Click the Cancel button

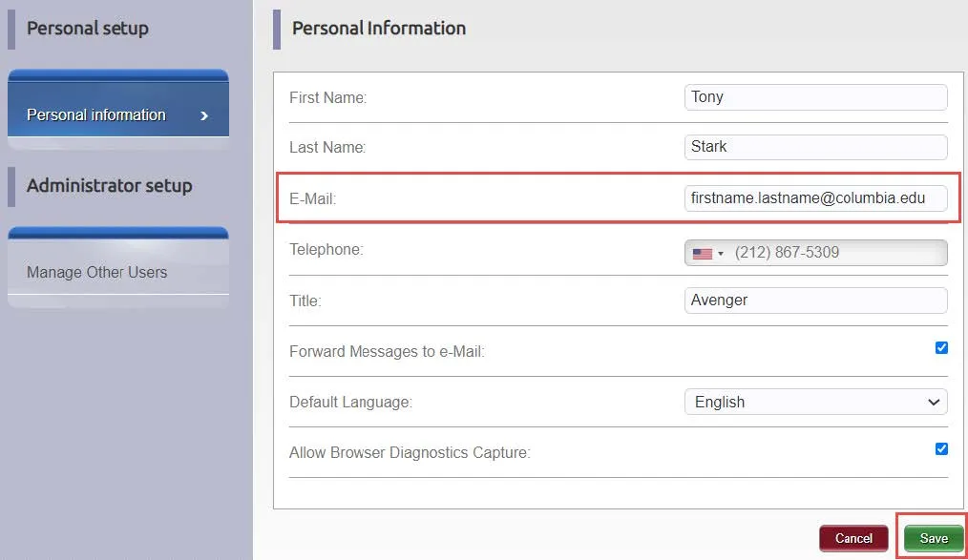(x=853, y=538)
